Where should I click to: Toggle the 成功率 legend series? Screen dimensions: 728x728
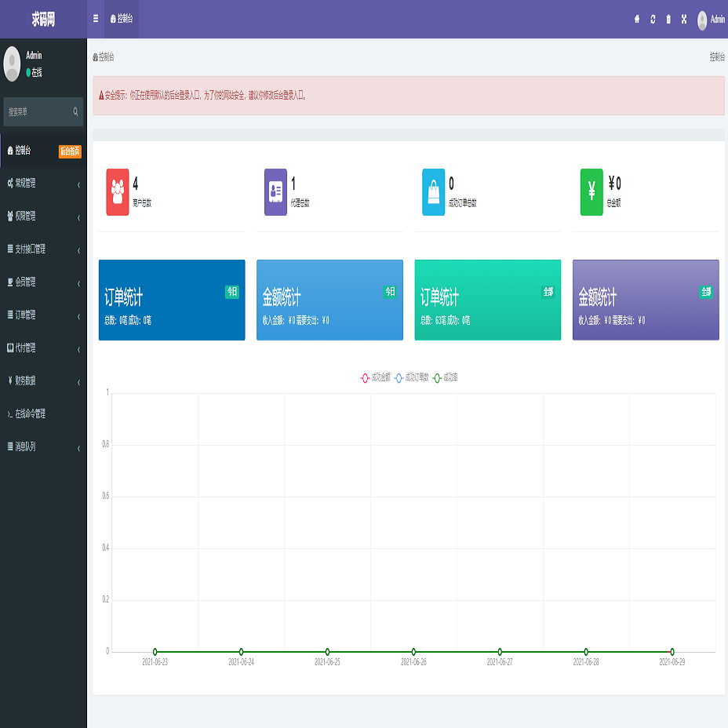[446, 378]
